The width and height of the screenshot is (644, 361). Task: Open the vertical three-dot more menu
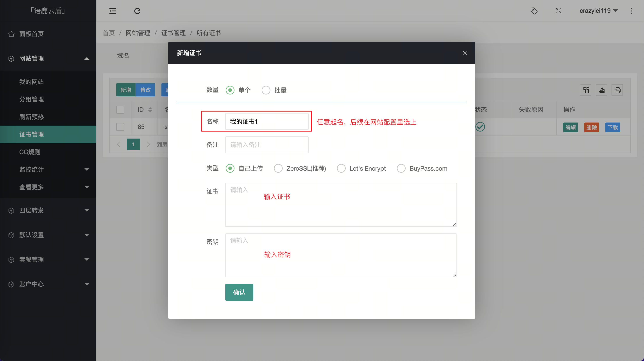(x=631, y=11)
